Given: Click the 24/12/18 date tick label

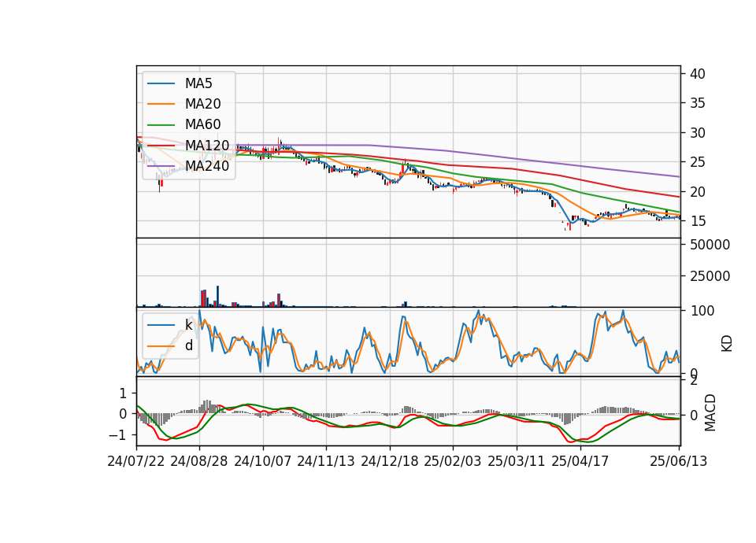Looking at the screenshot, I should pos(390,461).
